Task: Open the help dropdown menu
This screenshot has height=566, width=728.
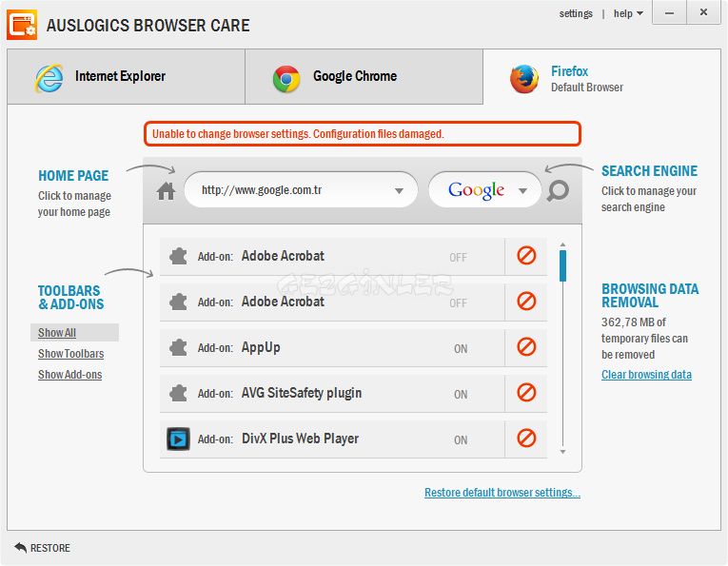Action: (628, 13)
